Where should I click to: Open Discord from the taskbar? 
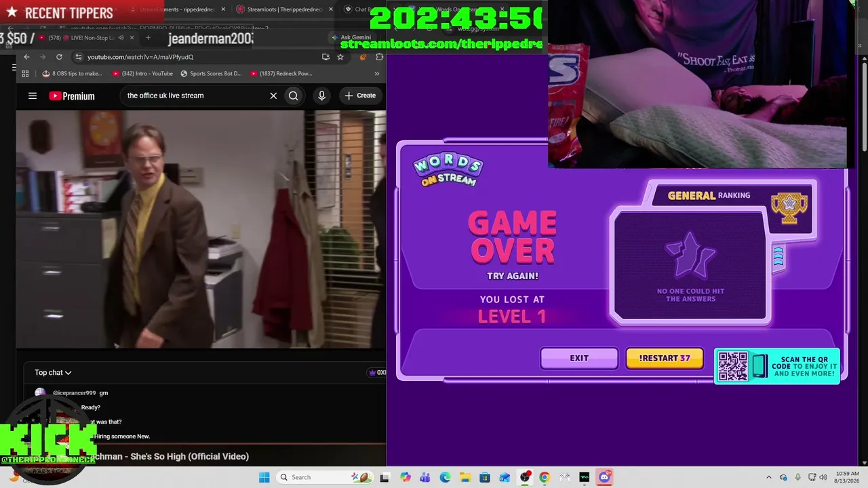(604, 477)
